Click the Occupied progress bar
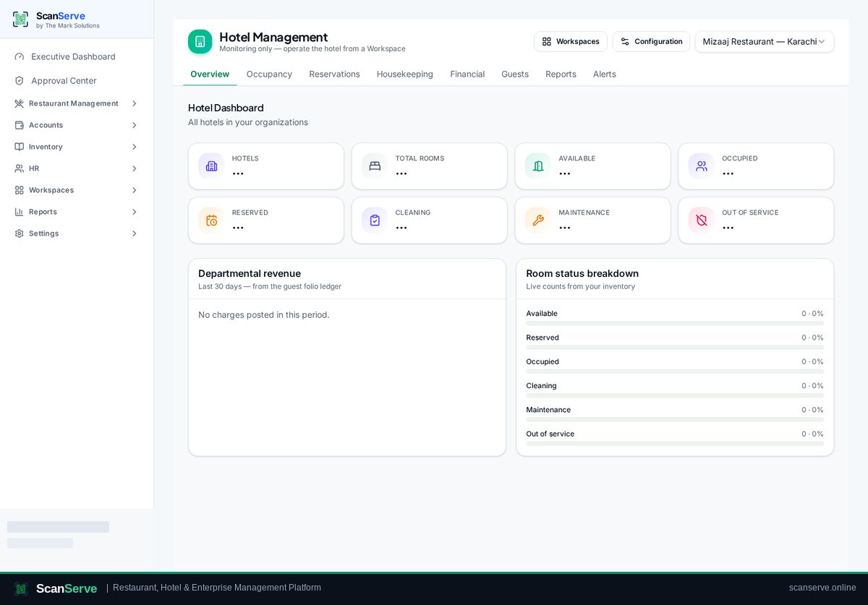Screen dimensions: 868x605 675,372
